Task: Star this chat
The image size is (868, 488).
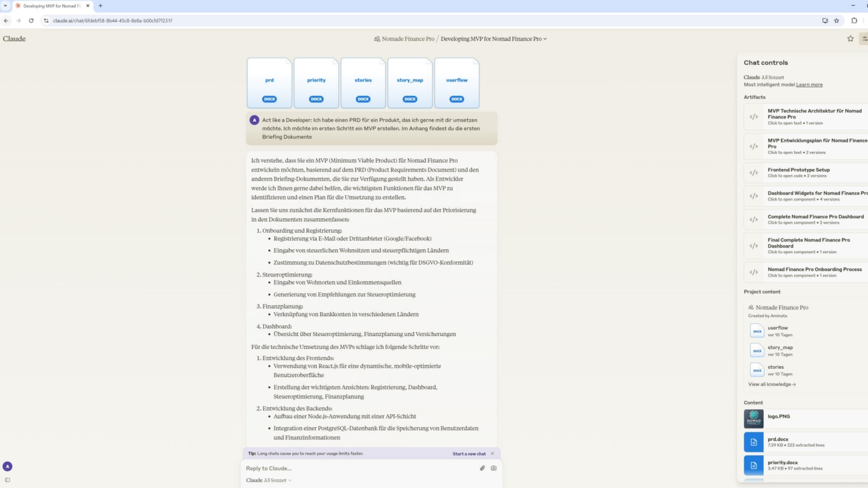Action: (850, 38)
